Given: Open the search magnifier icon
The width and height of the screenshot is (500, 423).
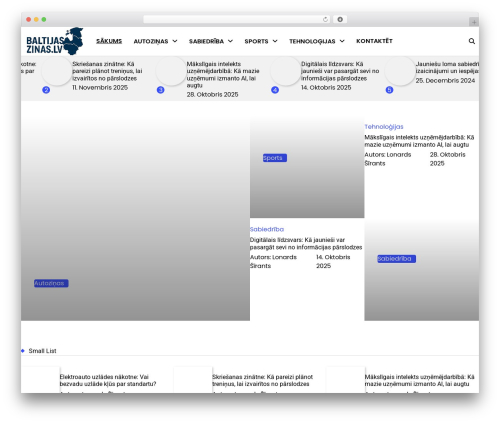Looking at the screenshot, I should (x=472, y=41).
